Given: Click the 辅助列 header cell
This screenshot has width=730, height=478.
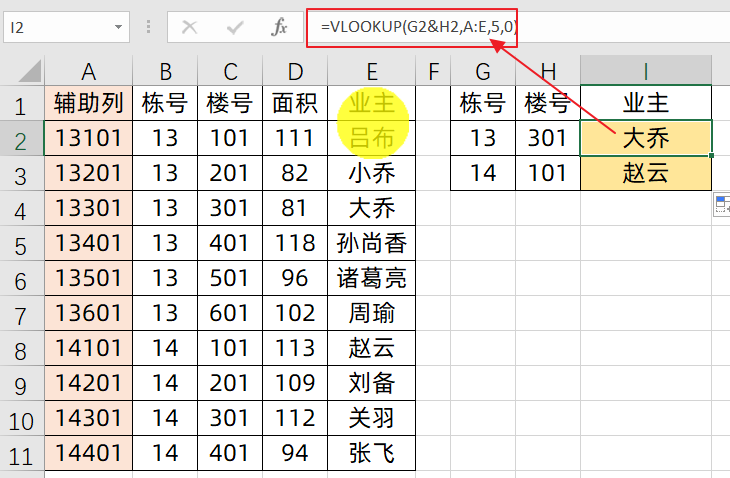Looking at the screenshot, I should (88, 103).
